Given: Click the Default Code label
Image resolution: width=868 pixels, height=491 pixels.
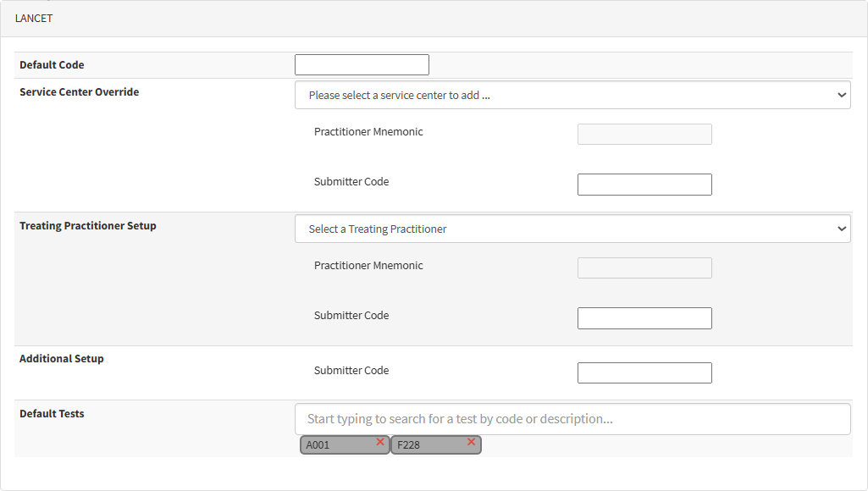Looking at the screenshot, I should pos(52,65).
